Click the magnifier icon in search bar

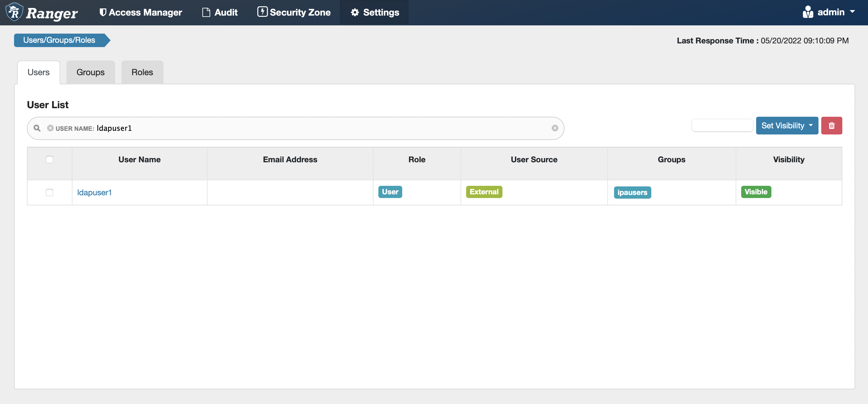click(37, 128)
